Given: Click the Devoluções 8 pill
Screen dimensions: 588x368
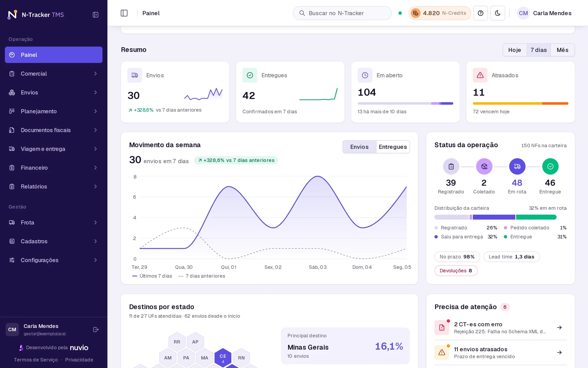Looking at the screenshot, I should pyautogui.click(x=456, y=271).
